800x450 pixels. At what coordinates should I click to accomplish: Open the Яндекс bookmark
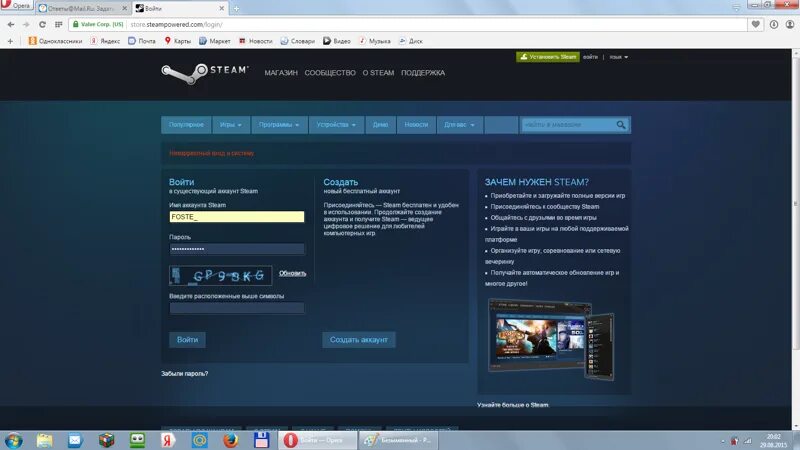click(105, 41)
